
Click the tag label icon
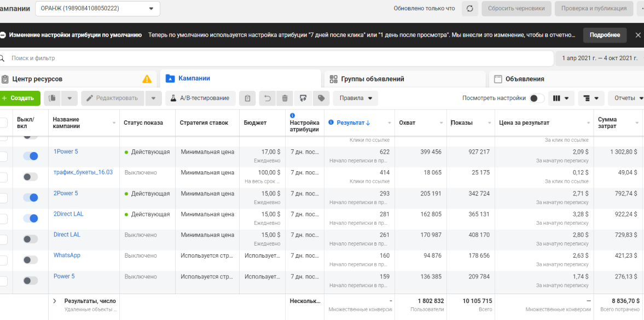(321, 98)
